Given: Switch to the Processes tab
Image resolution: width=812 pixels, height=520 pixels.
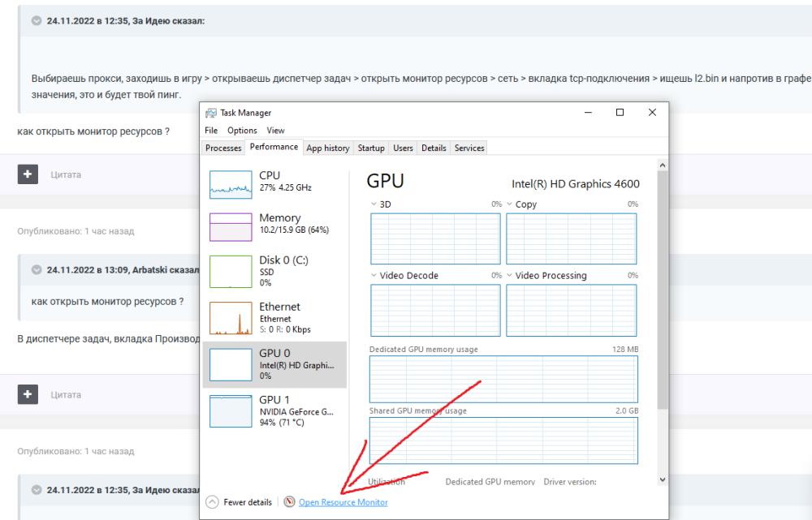Looking at the screenshot, I should click(x=223, y=148).
